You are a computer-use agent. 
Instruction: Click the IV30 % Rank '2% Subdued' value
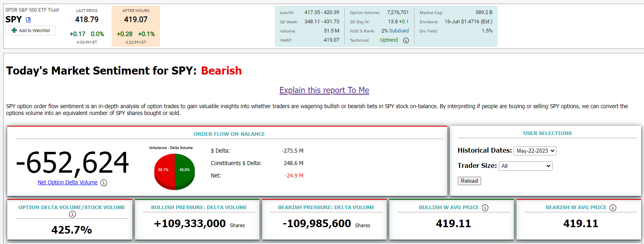point(395,31)
